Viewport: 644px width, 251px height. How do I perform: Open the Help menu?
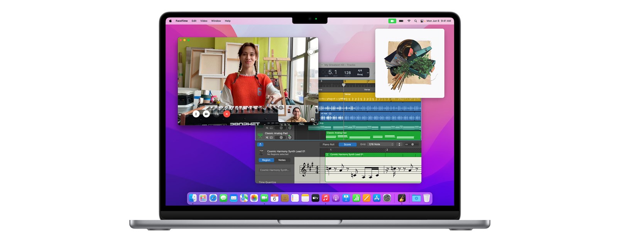tap(228, 21)
